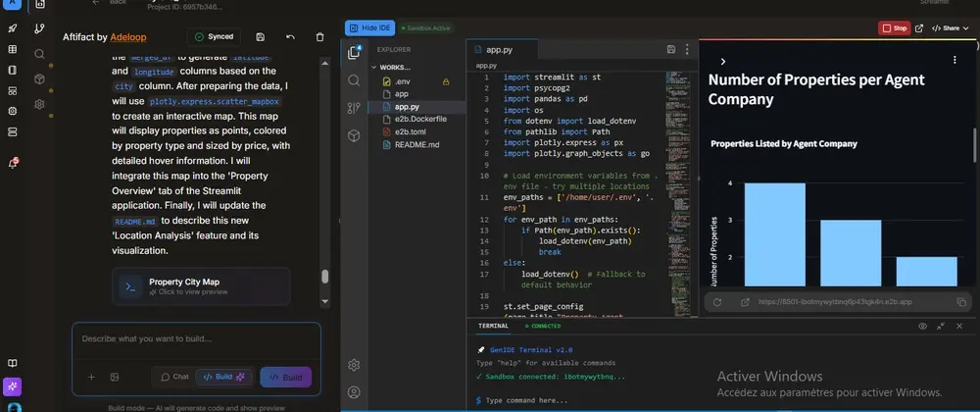Collapse the WORKS... workspace folder
Image resolution: width=980 pixels, height=412 pixels.
pyautogui.click(x=391, y=67)
